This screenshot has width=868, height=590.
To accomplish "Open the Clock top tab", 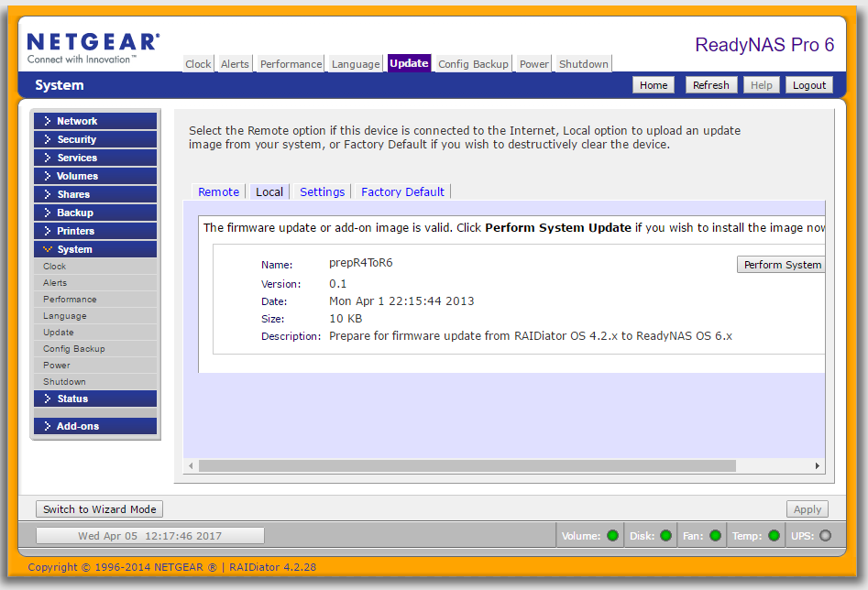I will pos(198,64).
